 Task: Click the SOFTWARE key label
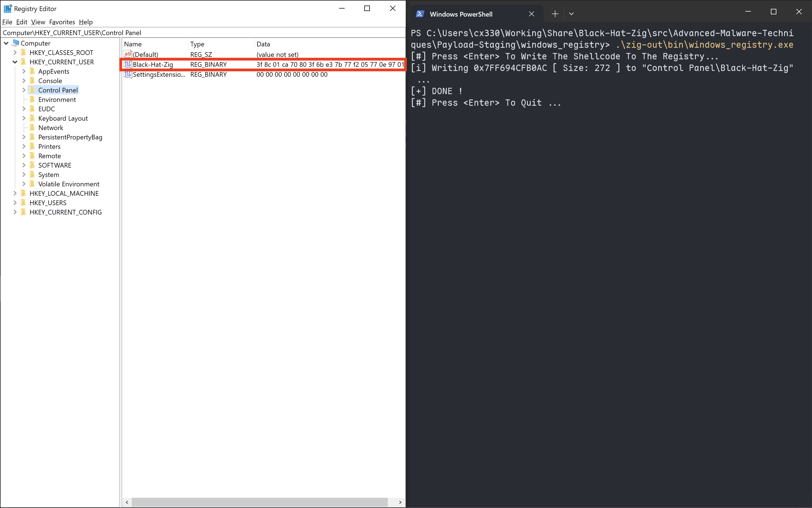tap(55, 165)
